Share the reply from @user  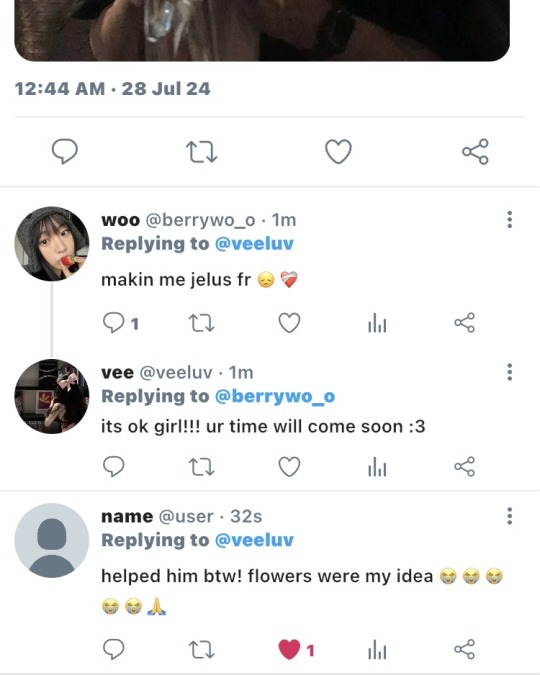pyautogui.click(x=465, y=649)
